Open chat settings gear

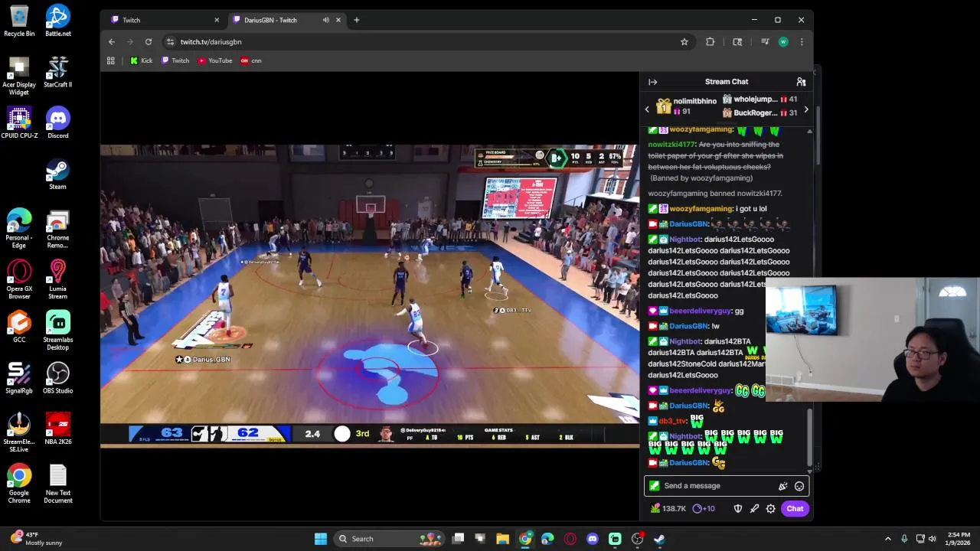771,509
